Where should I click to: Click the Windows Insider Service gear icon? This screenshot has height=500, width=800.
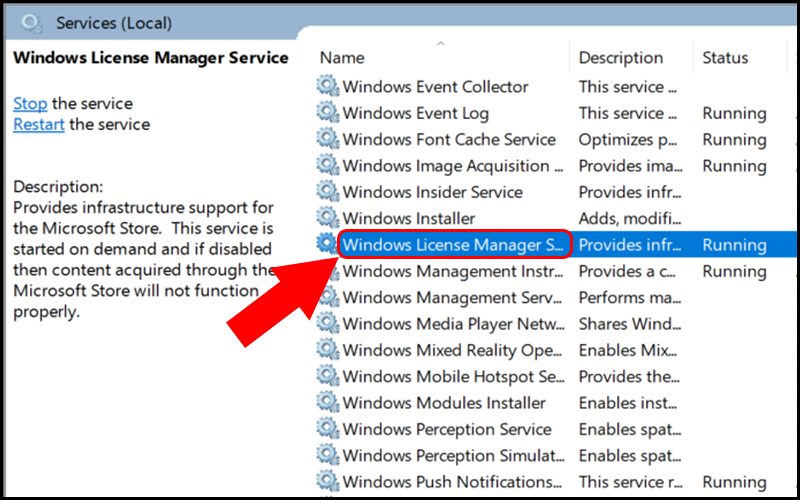[328, 192]
